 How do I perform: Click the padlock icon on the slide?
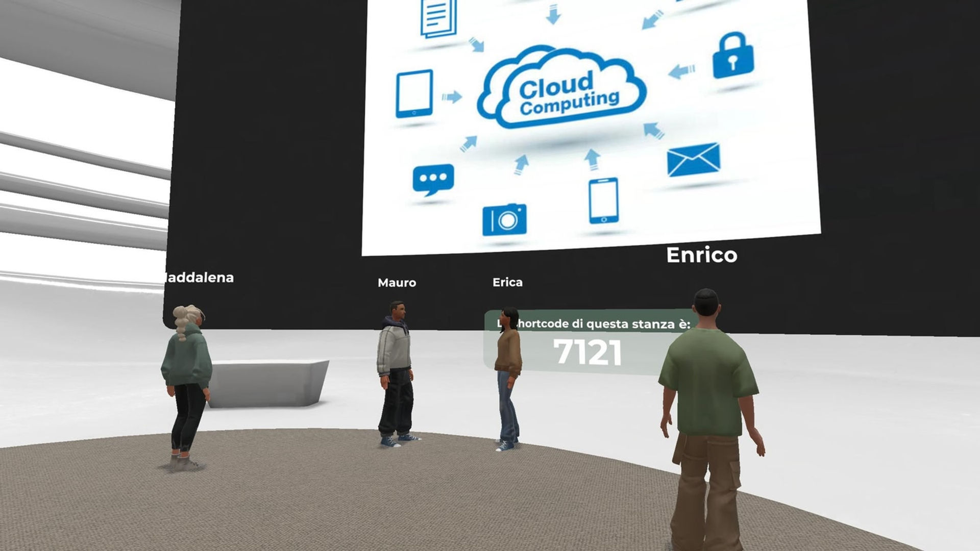click(x=733, y=55)
